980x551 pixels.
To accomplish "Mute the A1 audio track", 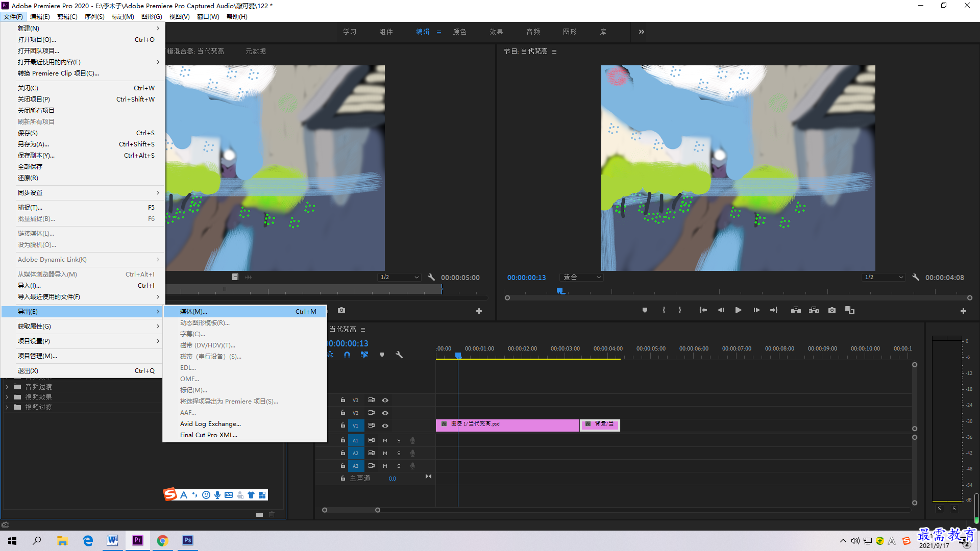I will pos(385,440).
